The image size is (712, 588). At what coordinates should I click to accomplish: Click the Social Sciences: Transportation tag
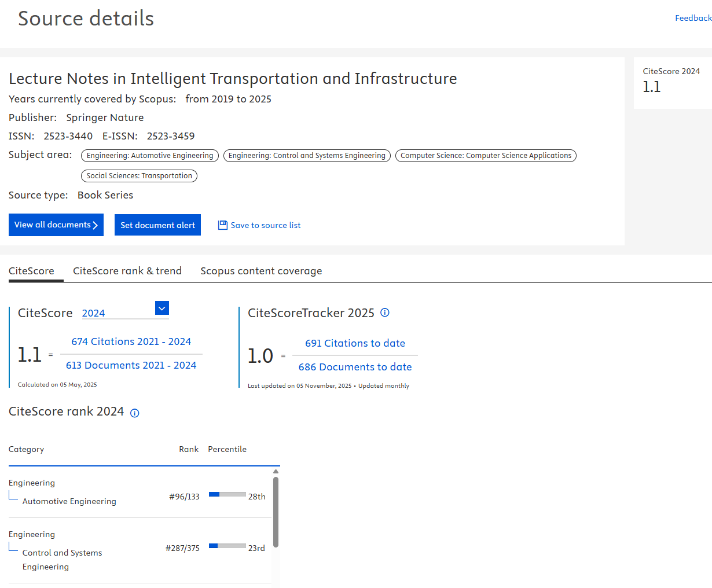tap(139, 175)
